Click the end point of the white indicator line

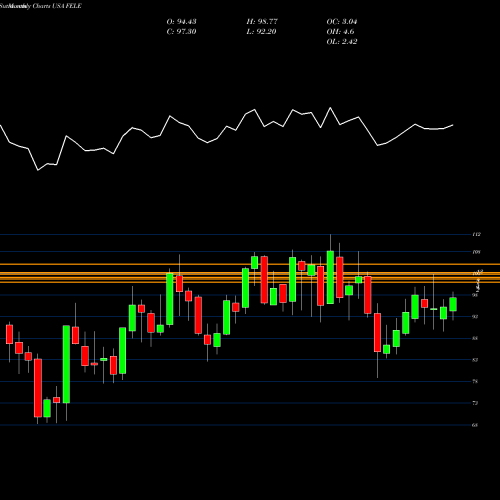(453, 125)
